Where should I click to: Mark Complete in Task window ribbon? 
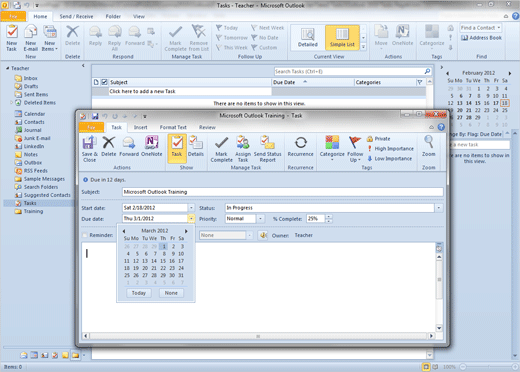pos(221,149)
